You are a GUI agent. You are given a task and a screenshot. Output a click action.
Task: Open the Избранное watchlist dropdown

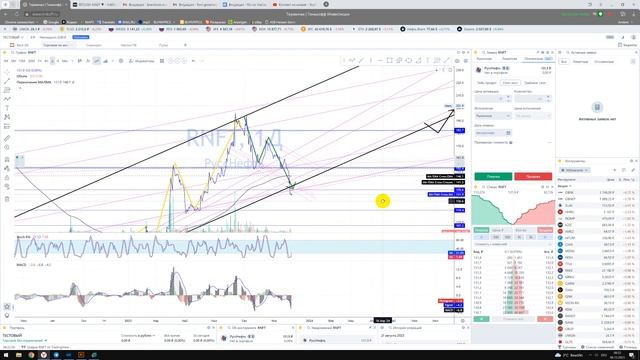(575, 170)
